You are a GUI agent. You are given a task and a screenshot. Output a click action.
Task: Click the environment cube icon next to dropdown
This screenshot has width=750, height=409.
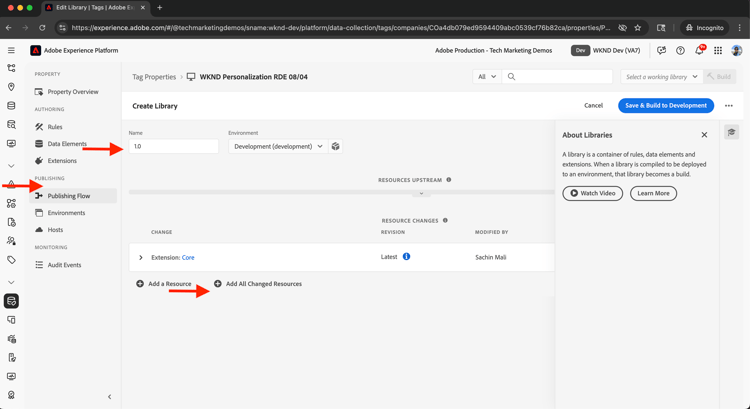coord(336,146)
